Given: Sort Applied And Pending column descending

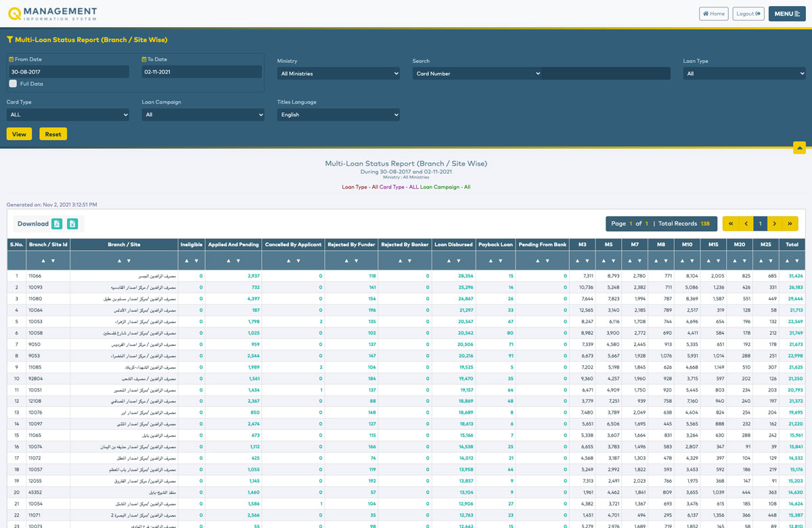Looking at the screenshot, I should click(238, 260).
